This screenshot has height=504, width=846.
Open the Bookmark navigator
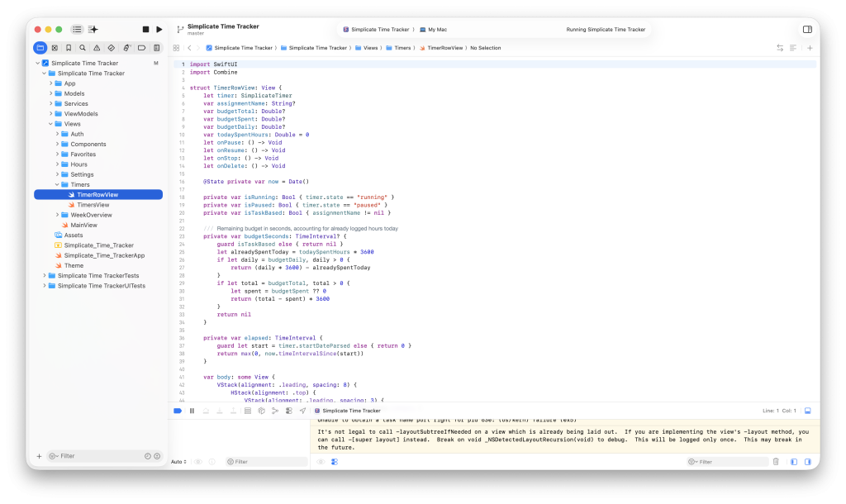pyautogui.click(x=69, y=47)
